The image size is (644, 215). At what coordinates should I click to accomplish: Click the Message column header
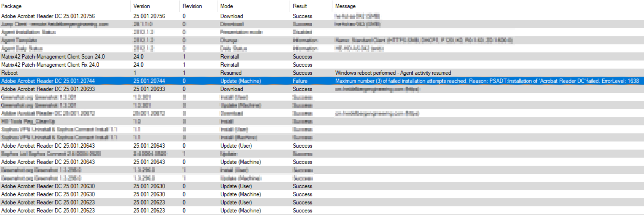point(345,6)
